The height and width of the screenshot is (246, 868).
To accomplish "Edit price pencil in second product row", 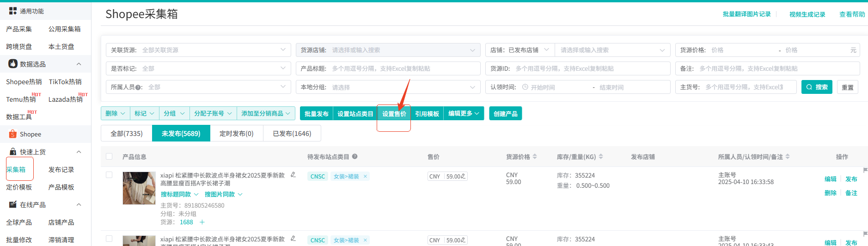I will (463, 240).
